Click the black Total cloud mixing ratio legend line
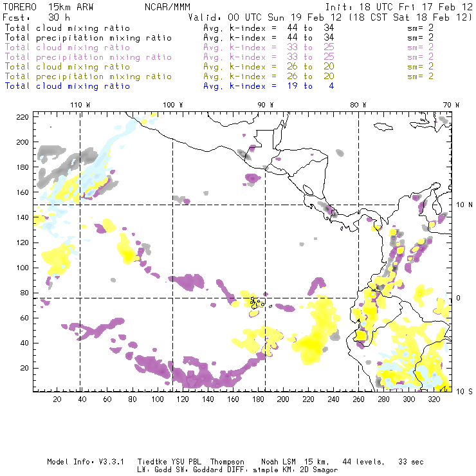Viewport: 476px width, 476px height. coord(67,28)
